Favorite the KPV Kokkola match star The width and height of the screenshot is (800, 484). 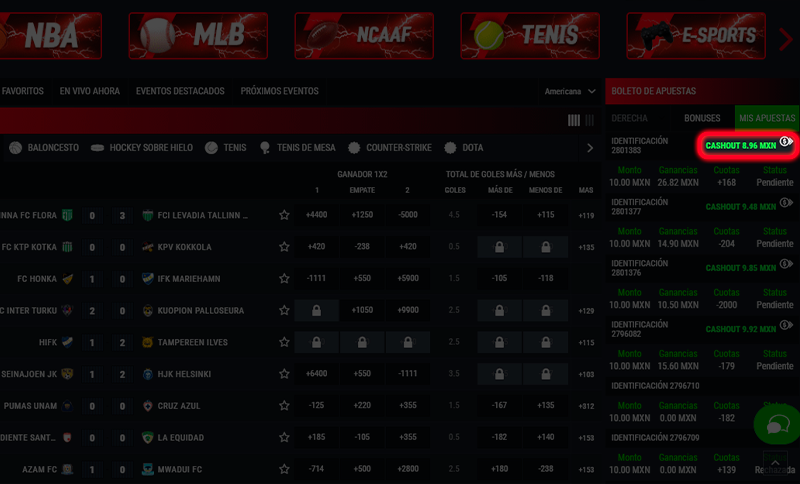coord(284,247)
